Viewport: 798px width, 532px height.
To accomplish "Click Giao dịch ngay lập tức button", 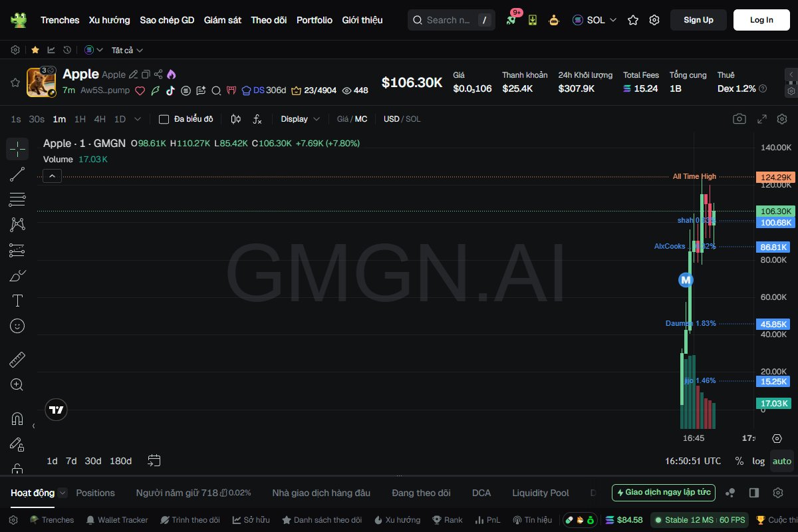I will [x=664, y=493].
